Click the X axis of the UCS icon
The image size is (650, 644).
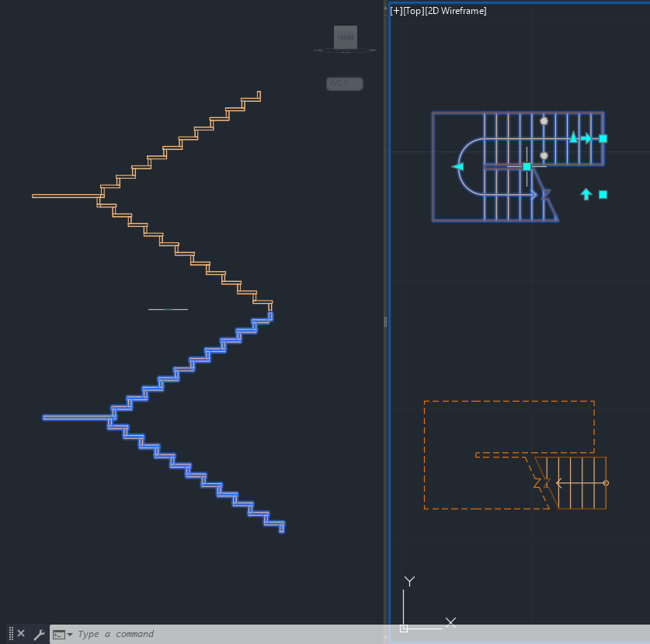[449, 621]
